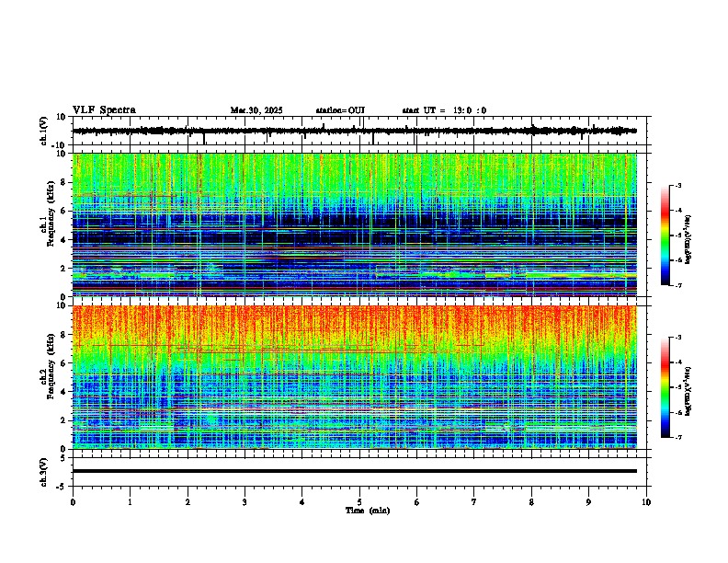Click the "4" kHz tick on ch.2 frequency axis

(x=65, y=392)
